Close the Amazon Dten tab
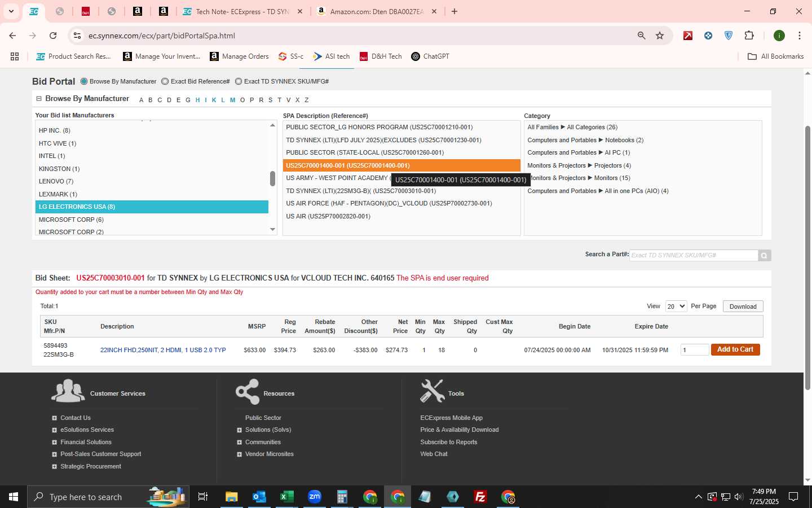Screen dimensions: 812x508 (435, 11)
